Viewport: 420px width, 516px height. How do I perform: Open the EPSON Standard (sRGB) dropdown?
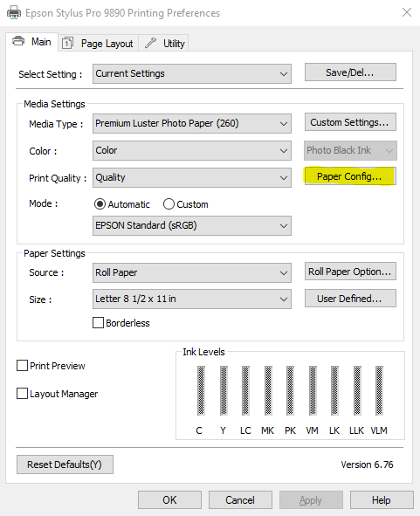[x=192, y=226]
